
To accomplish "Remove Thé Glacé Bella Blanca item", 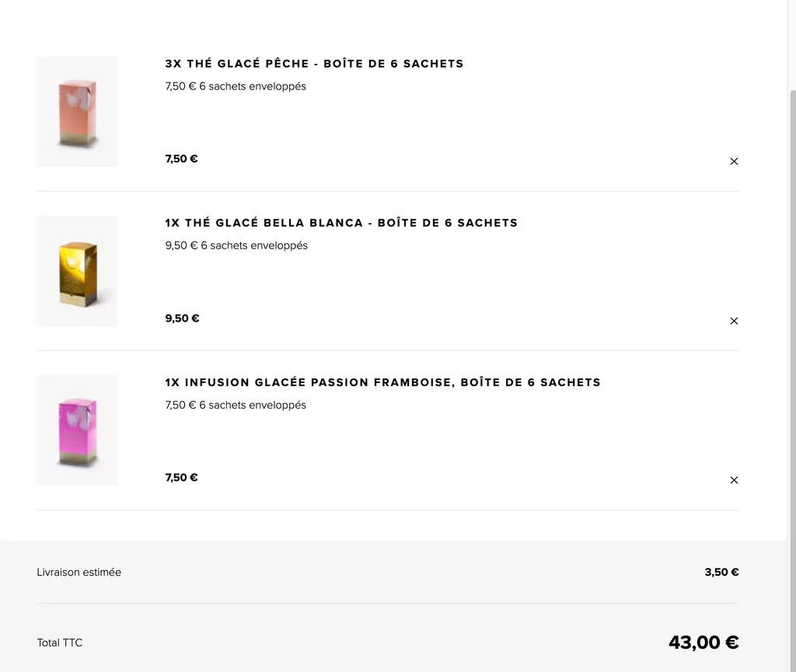I will tap(734, 321).
